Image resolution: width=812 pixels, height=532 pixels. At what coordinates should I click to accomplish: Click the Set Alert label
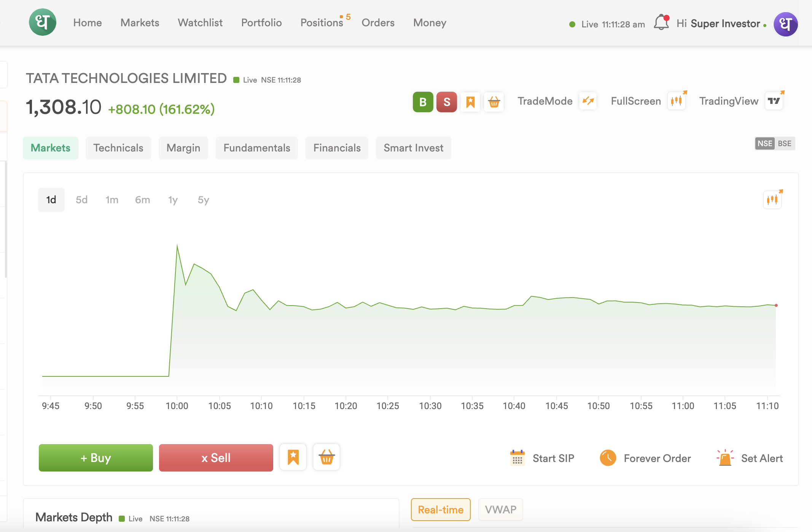coord(762,458)
